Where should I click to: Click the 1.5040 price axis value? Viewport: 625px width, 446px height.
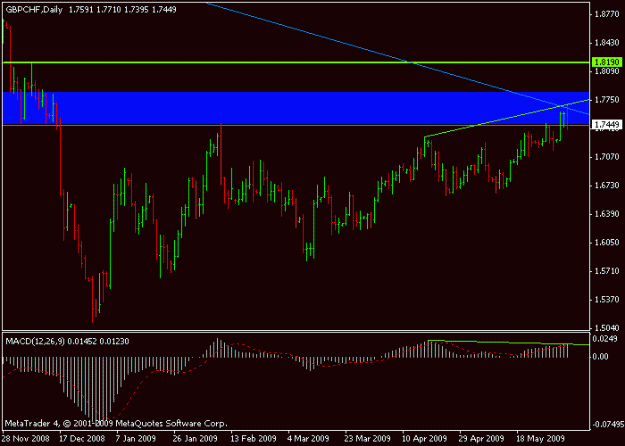607,328
